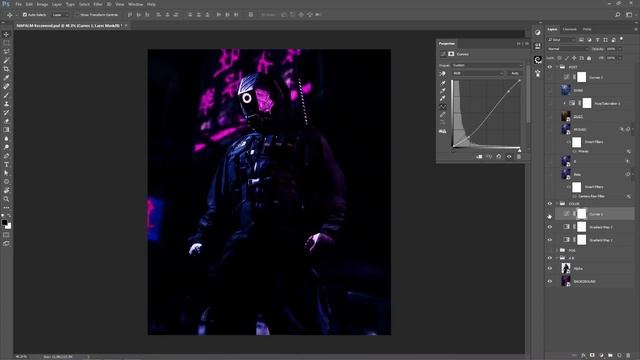Open the layer blend mode dropdown

[568, 49]
